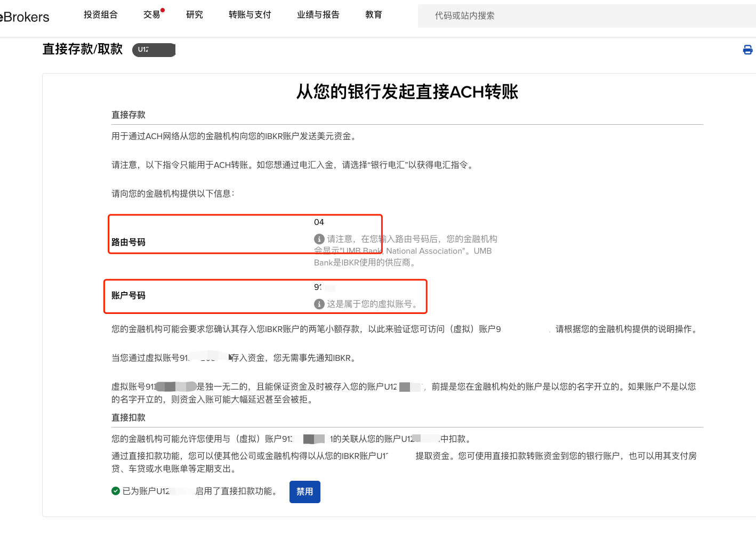Viewport: 756px width, 549px height.
Task: Click the 禁用 button
Action: (x=305, y=492)
